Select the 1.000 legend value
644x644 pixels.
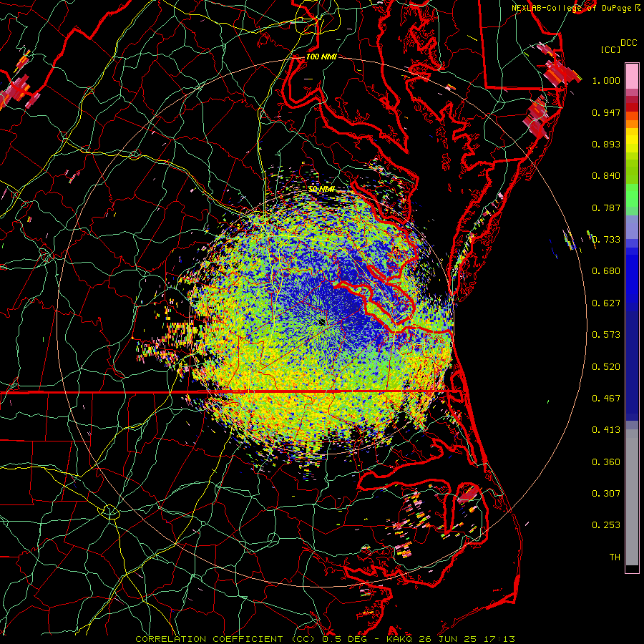click(606, 80)
